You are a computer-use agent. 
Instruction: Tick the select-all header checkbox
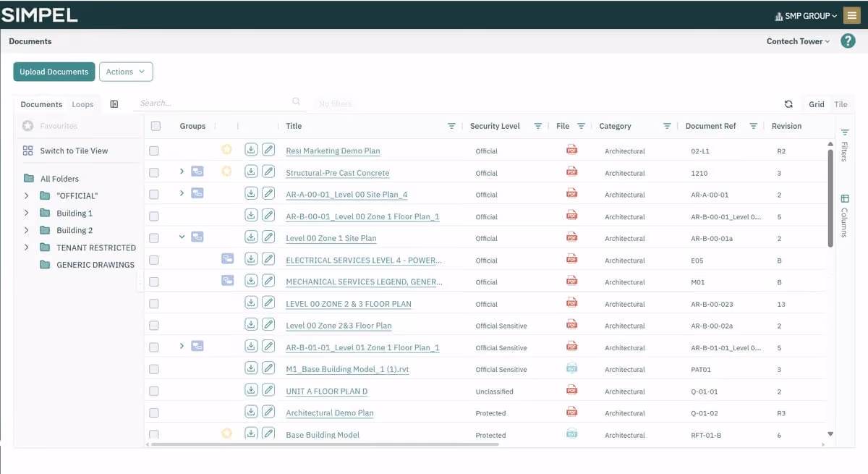[x=156, y=126]
